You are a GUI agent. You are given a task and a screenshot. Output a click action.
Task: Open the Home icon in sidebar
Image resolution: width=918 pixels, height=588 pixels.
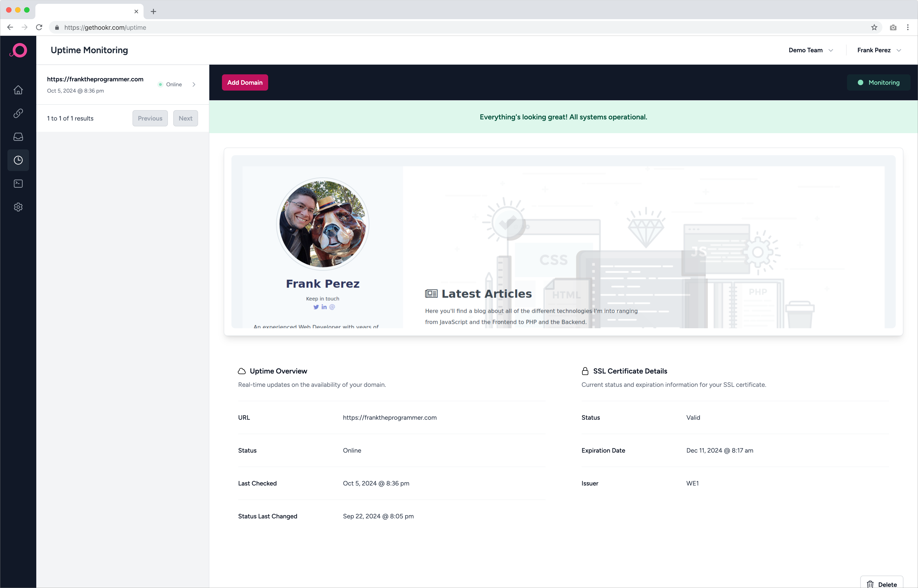[x=18, y=90]
